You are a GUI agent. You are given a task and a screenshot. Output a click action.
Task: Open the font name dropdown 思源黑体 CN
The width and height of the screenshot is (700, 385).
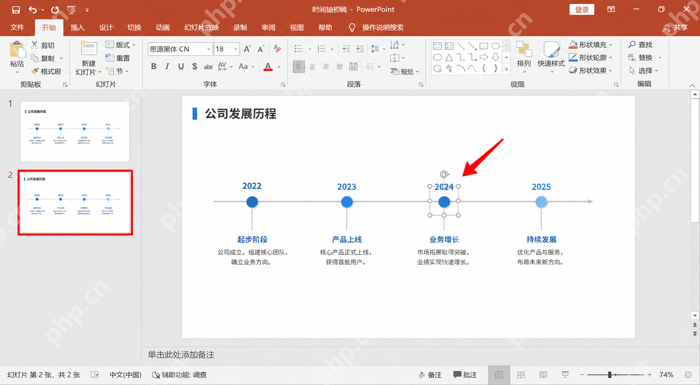click(x=208, y=49)
